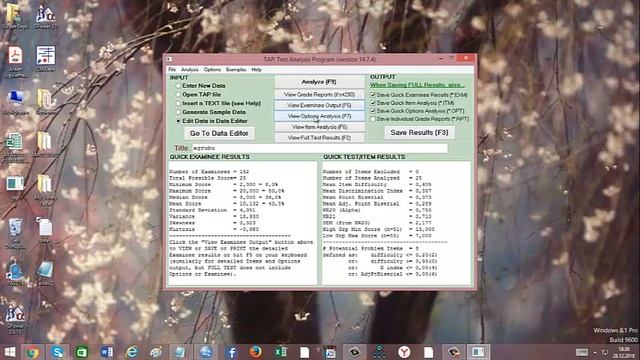640x360 pixels.
Task: Launch Google Chrome from taskbar
Action: (x=33, y=352)
